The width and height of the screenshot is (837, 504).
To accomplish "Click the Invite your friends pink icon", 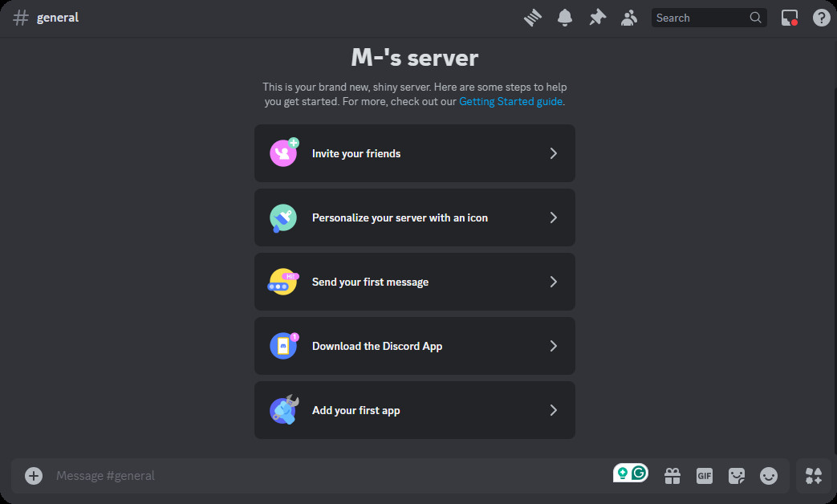I will 283,152.
